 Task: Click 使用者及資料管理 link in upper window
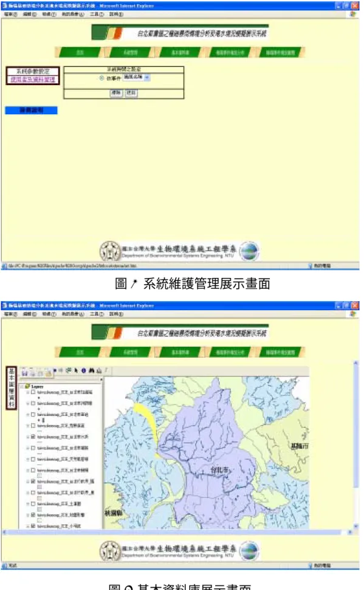coord(33,80)
